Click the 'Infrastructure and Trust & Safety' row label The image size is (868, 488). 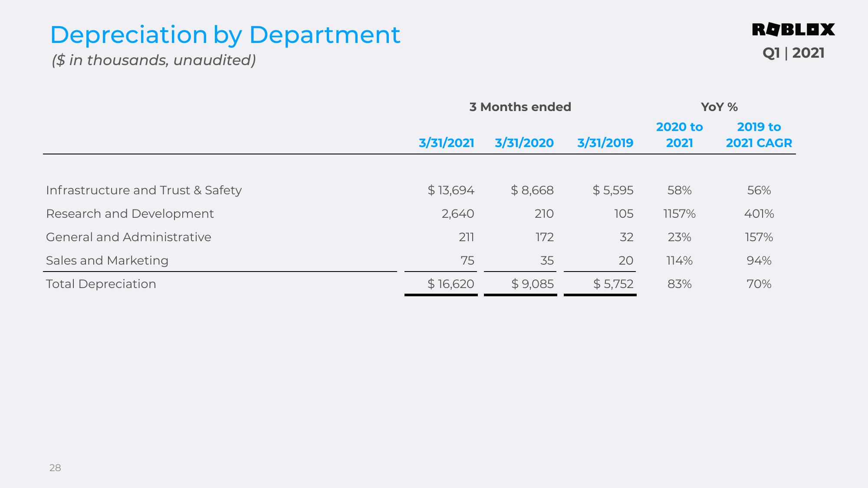point(144,190)
